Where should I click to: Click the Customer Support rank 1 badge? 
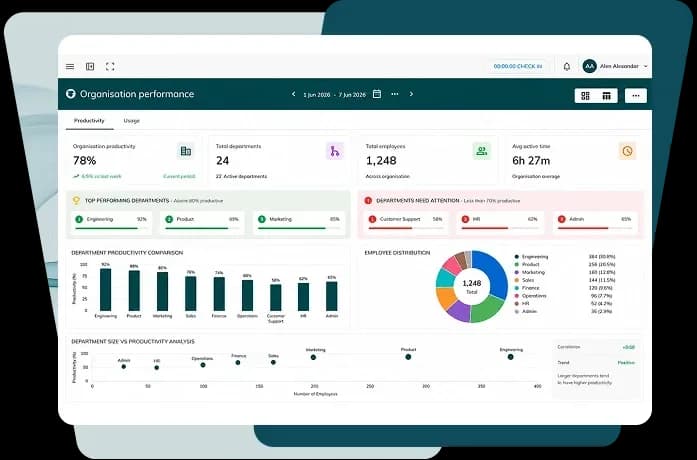pos(373,219)
